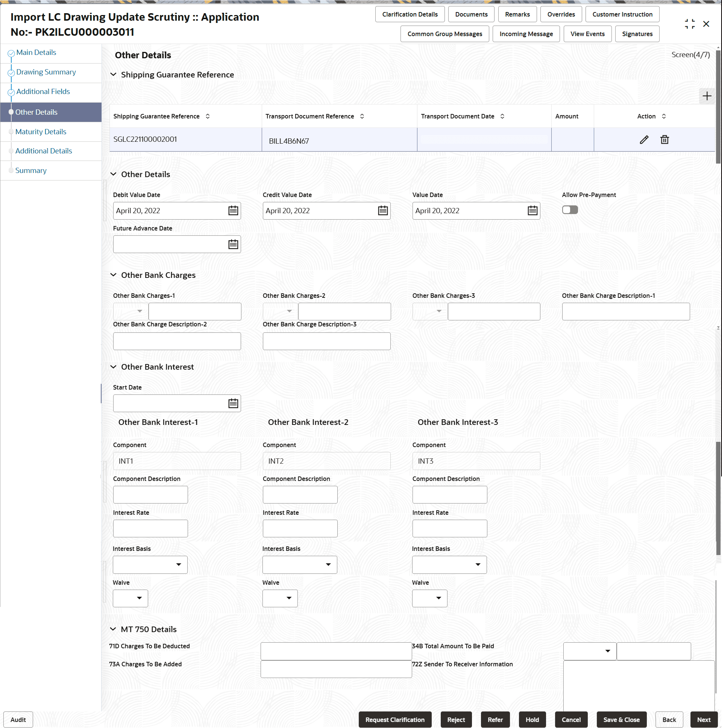Edit the SGLC221100002001 shipping guarantee entry
Screen dimensions: 722x728
pyautogui.click(x=644, y=140)
